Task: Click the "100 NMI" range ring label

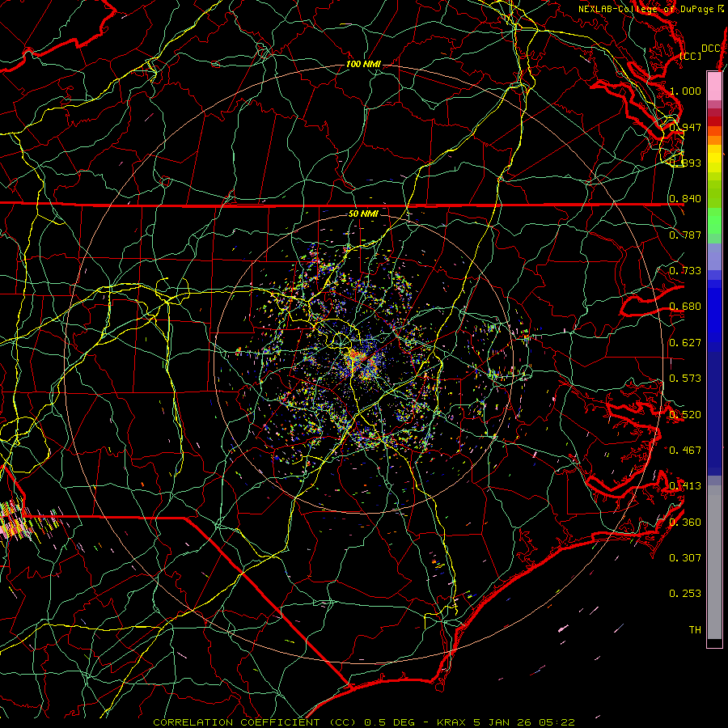Action: point(363,64)
